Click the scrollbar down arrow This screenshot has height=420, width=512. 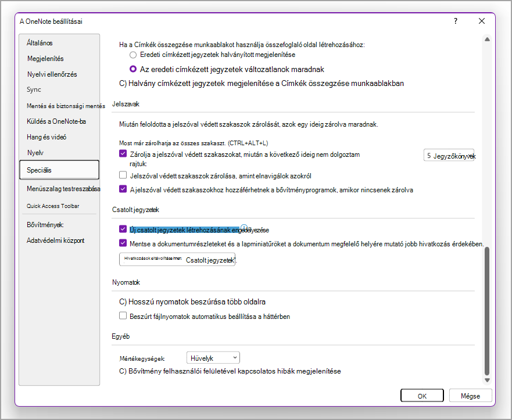point(487,380)
